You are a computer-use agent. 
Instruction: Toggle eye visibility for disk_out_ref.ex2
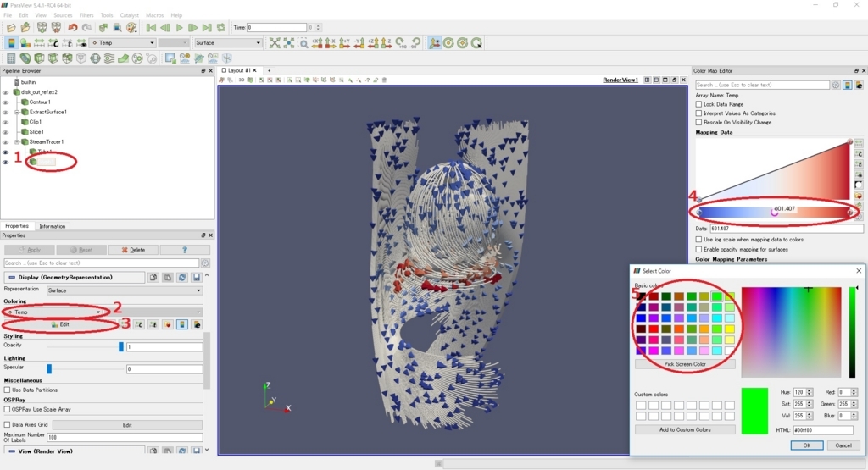tap(6, 92)
